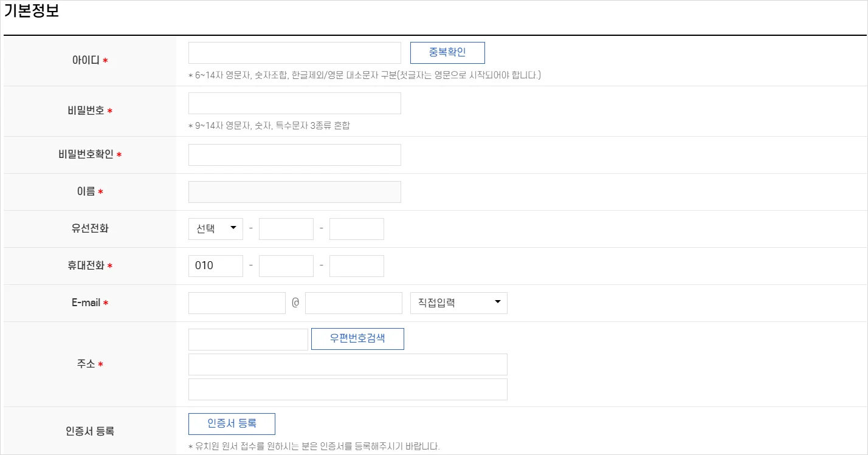Viewport: 868px width, 455px height.
Task: Click the email domain field after the @
Action: click(354, 303)
